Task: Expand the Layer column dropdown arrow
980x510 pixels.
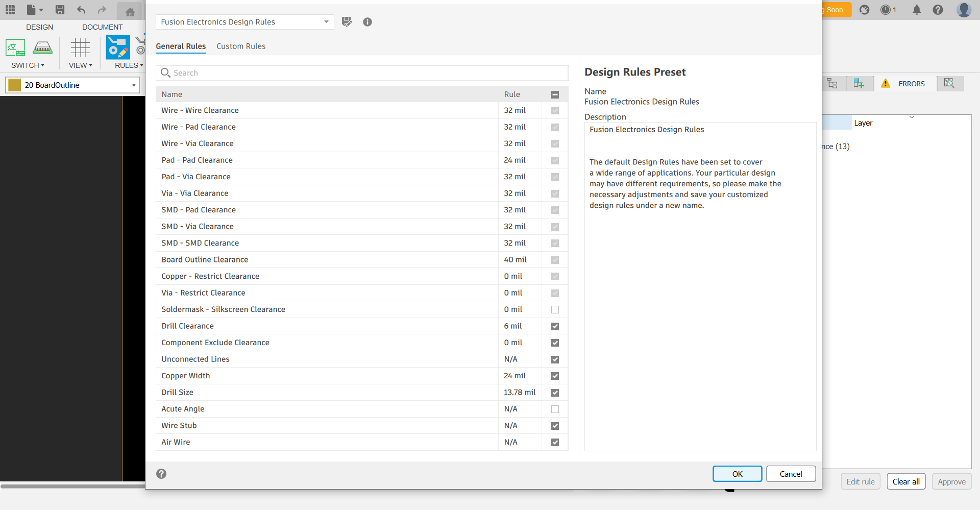Action: pyautogui.click(x=912, y=117)
